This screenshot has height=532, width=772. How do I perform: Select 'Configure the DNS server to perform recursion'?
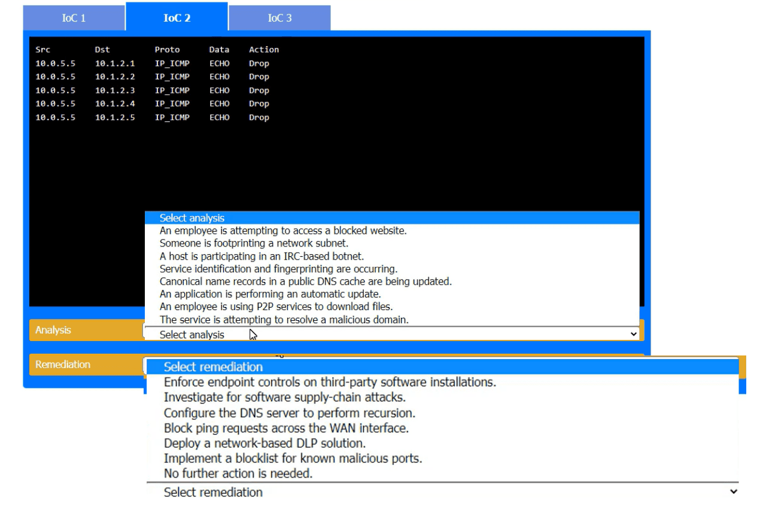[x=289, y=413]
